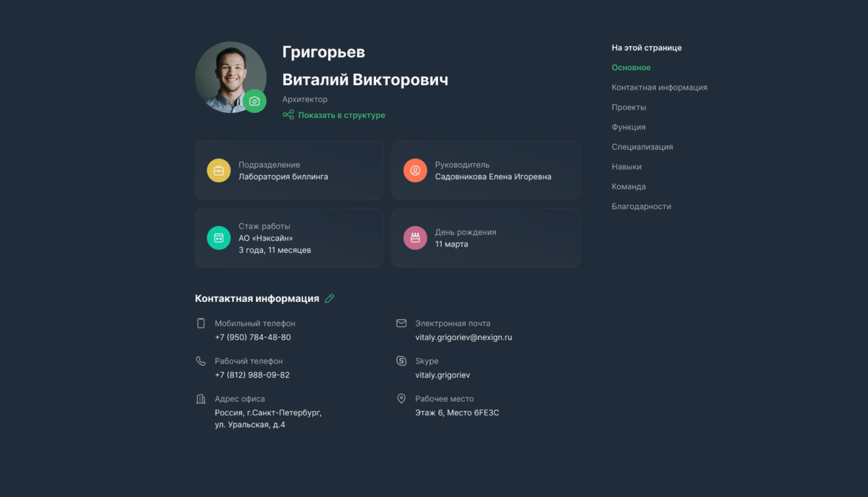Click Skype name vitaly.grigoriev
This screenshot has height=497, width=868.
443,375
